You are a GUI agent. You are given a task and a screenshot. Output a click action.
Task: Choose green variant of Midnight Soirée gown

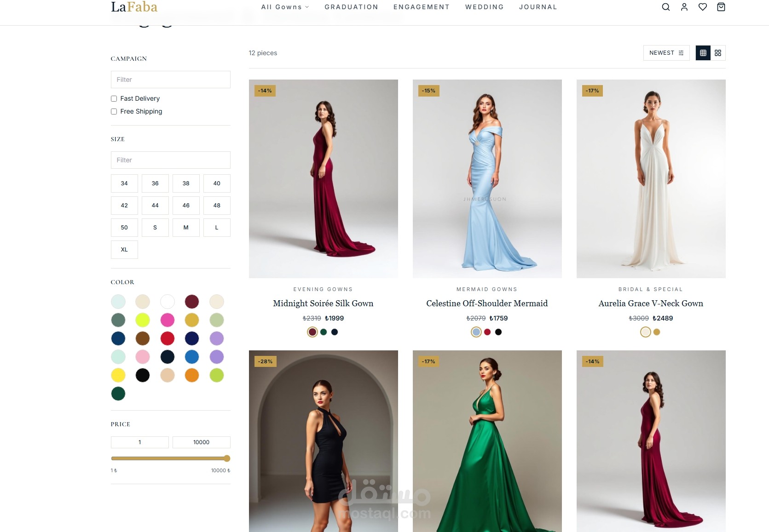(x=324, y=332)
